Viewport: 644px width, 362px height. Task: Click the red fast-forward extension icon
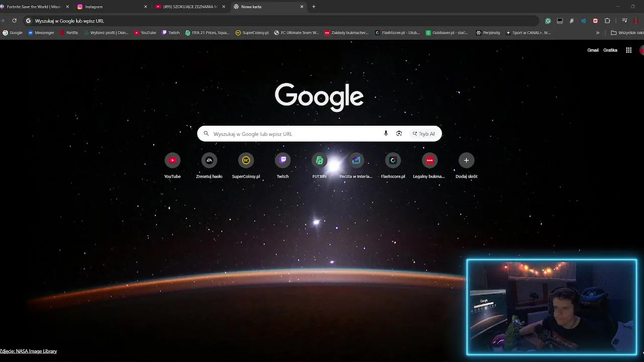(x=595, y=21)
